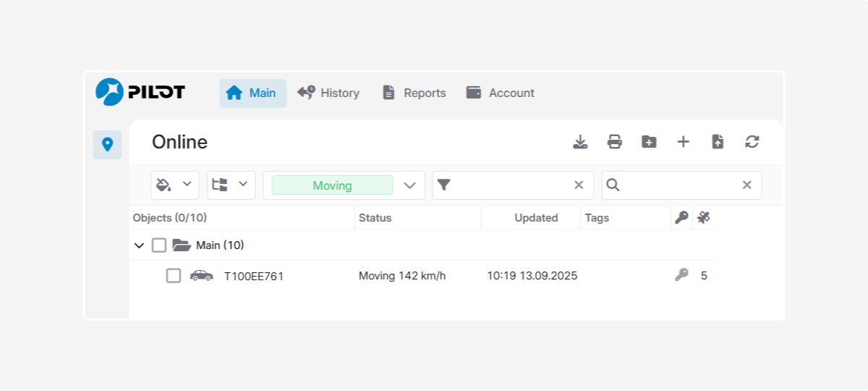The height and width of the screenshot is (391, 868).
Task: Collapse the Main (10) group chevron
Action: [140, 245]
